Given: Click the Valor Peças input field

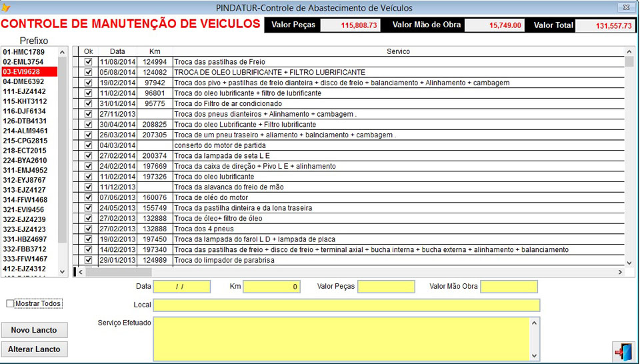Looking at the screenshot, I should click(x=386, y=287).
